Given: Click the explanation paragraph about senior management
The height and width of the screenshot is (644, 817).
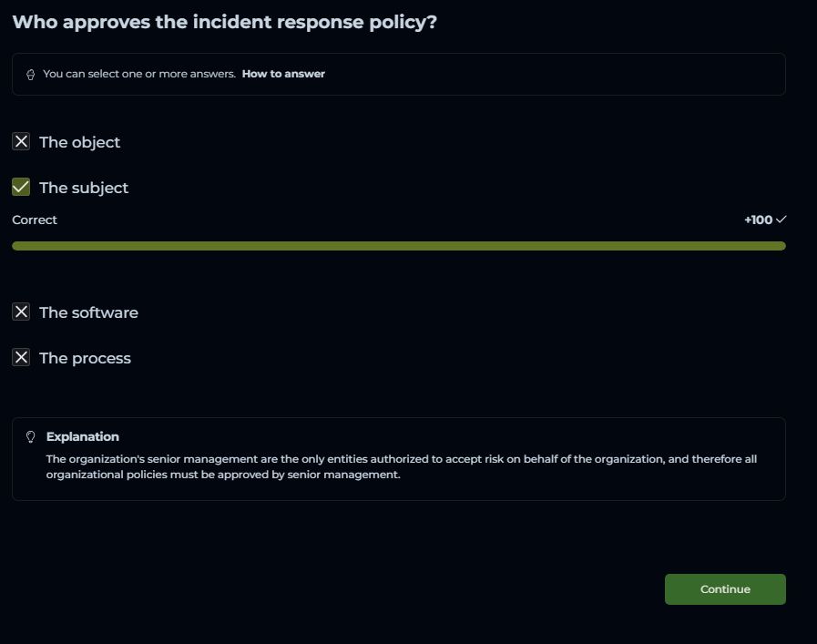Looking at the screenshot, I should [x=401, y=466].
